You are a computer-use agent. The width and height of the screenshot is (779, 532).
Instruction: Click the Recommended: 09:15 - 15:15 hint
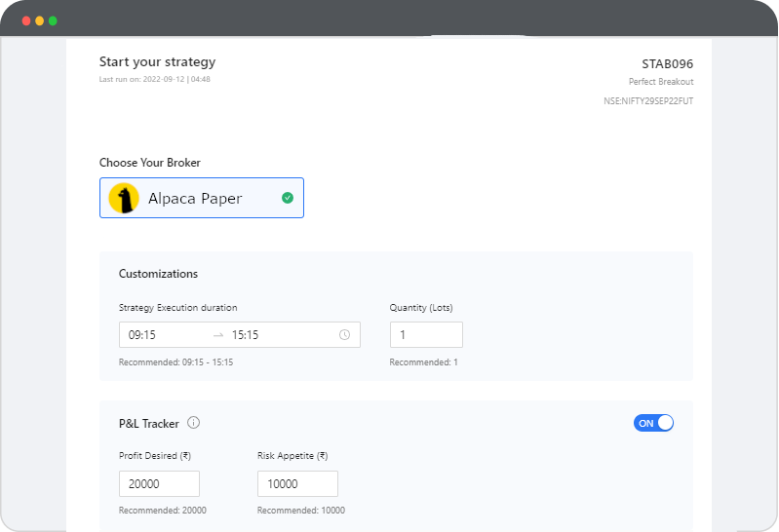pos(175,362)
